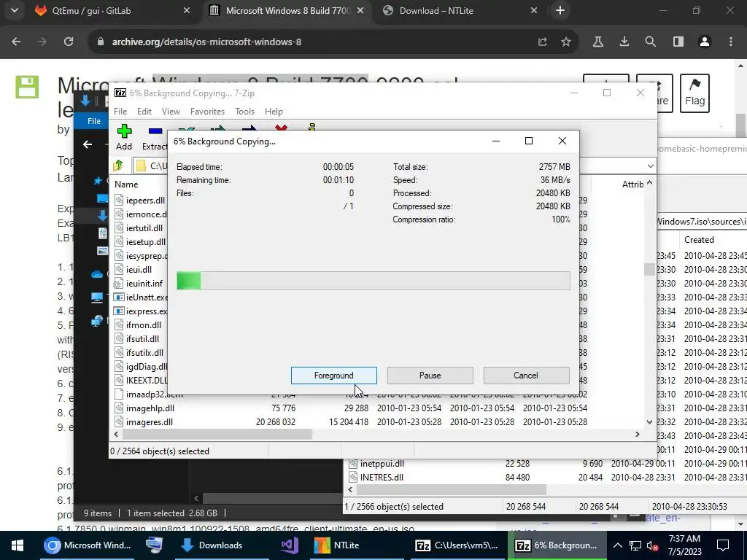Share this page via address bar icon
The height and width of the screenshot is (560, 747).
(x=543, y=42)
